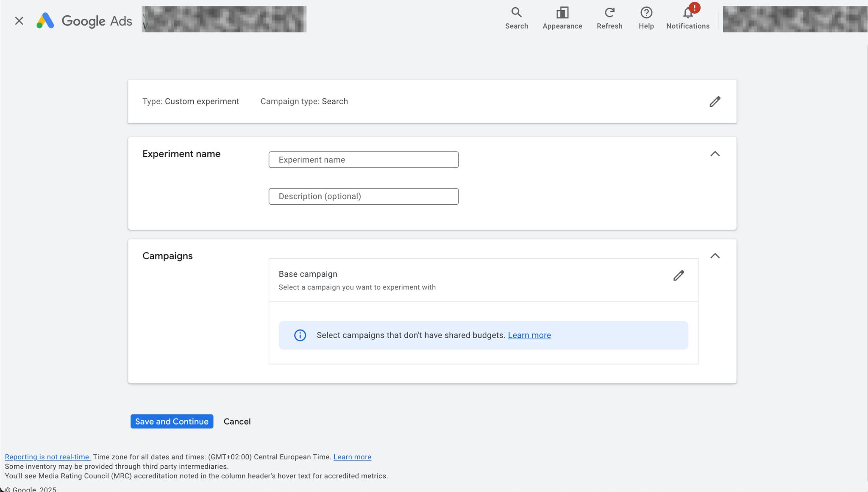Click 'Type: Custom experiment' text
Image resolution: width=868 pixels, height=492 pixels.
(x=191, y=101)
